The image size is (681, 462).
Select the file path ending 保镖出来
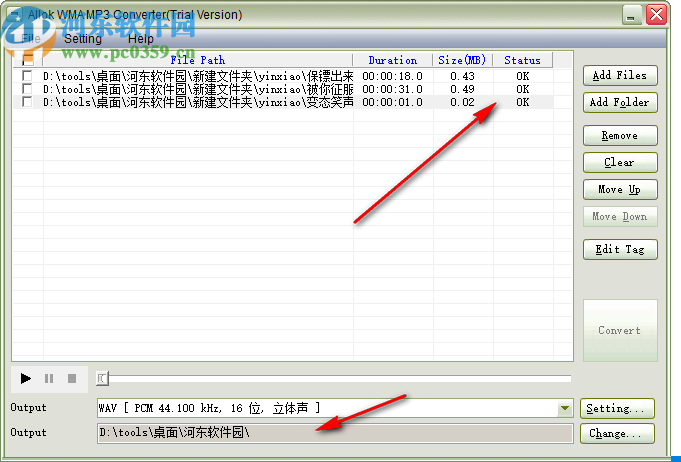point(198,76)
